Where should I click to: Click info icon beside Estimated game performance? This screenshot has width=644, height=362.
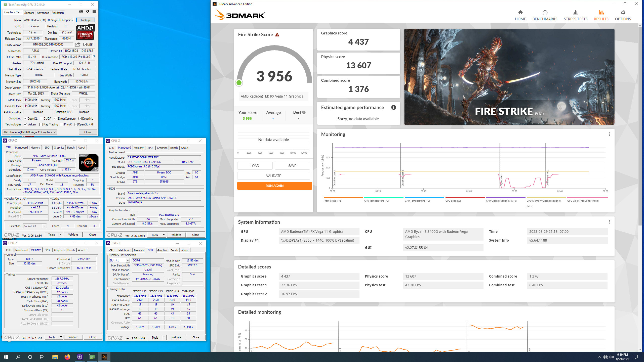click(393, 107)
